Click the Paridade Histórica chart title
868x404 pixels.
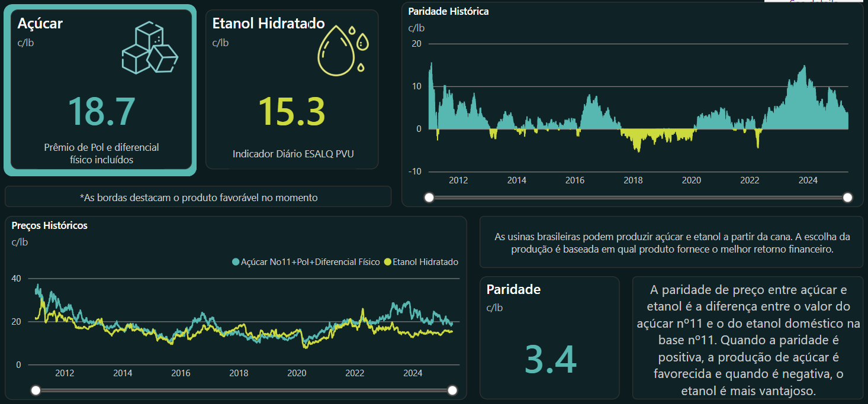coord(448,11)
